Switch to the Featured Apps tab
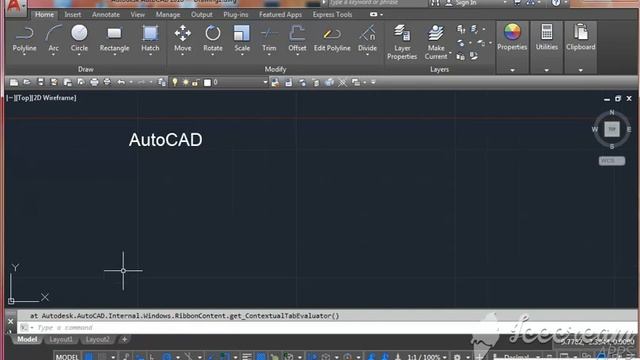 point(280,14)
